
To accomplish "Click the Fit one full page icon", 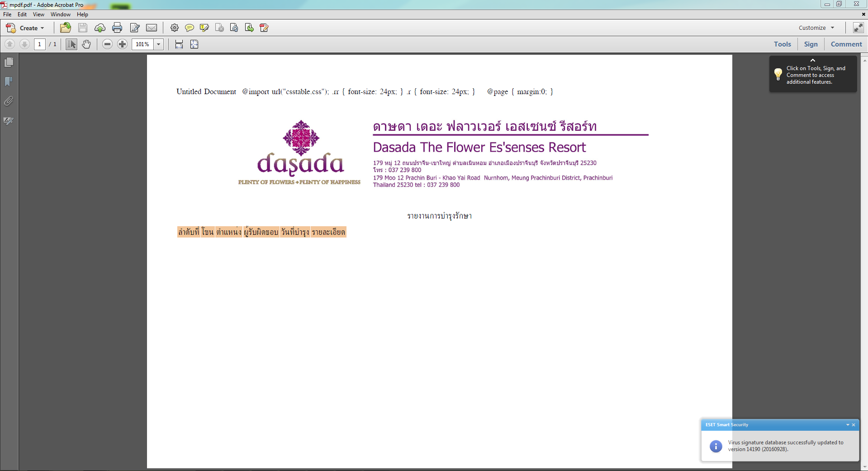I will [194, 44].
